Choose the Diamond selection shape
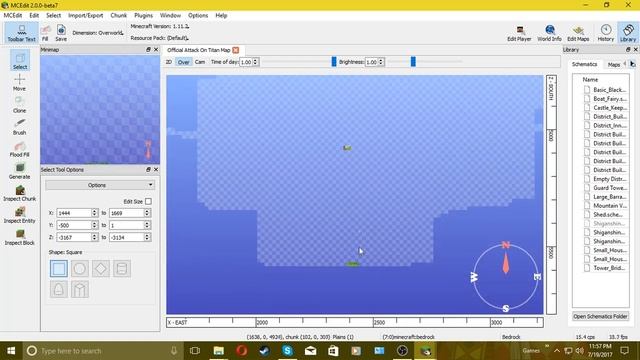Viewport: 640px width, 360px height. [x=101, y=269]
